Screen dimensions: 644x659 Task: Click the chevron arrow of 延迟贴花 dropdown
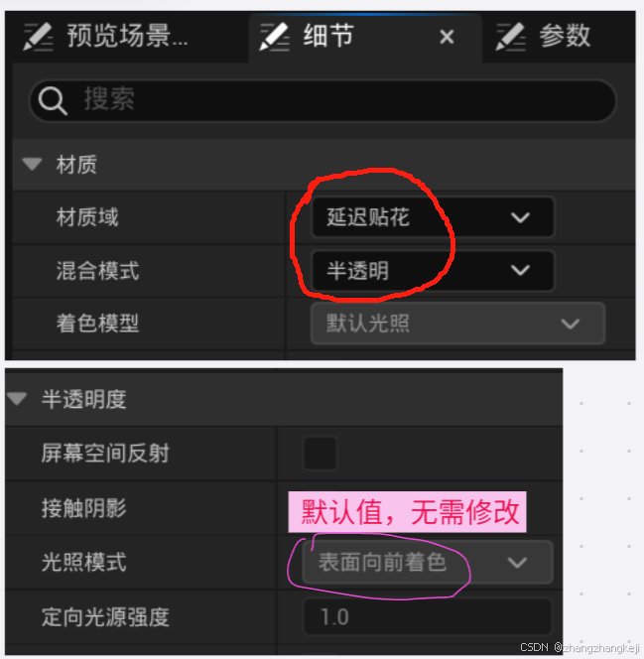point(520,217)
